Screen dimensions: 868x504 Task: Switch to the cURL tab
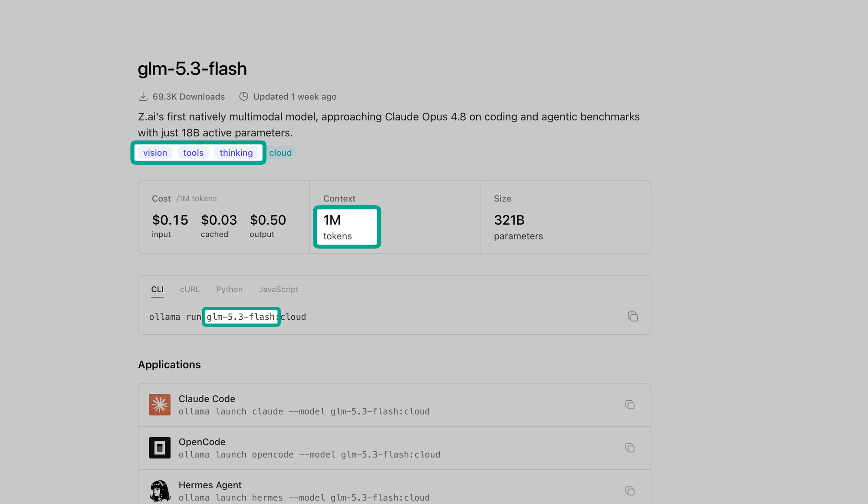(x=190, y=289)
